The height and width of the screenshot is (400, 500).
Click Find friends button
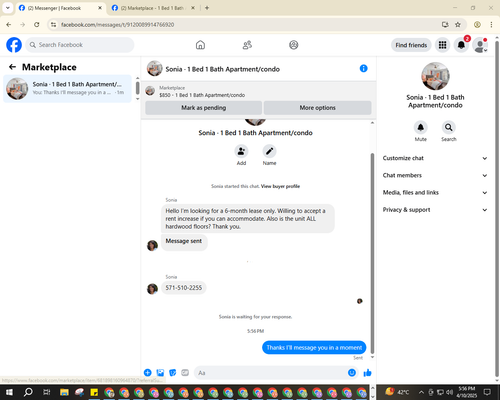coord(411,45)
